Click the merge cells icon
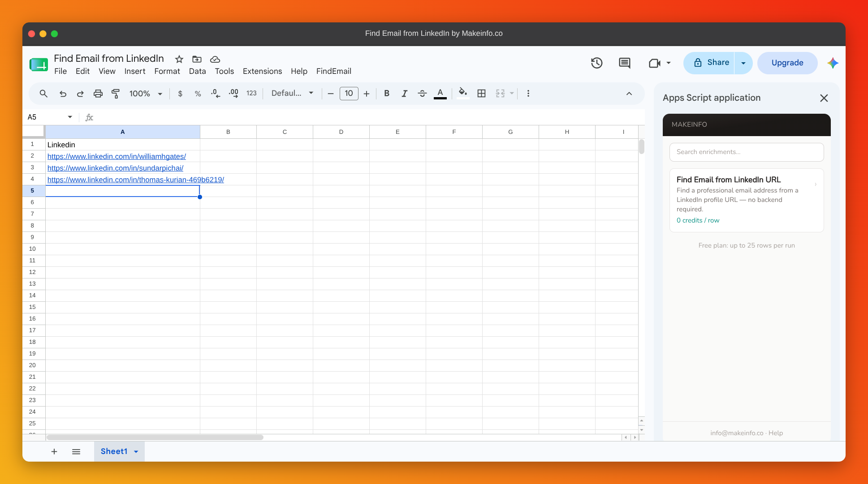The height and width of the screenshot is (484, 868). (x=500, y=94)
